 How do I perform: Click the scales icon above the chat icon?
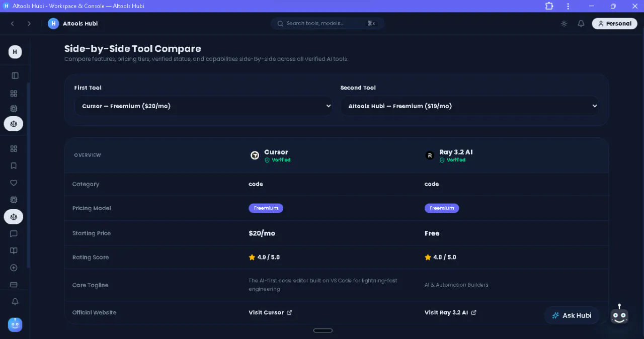[14, 217]
